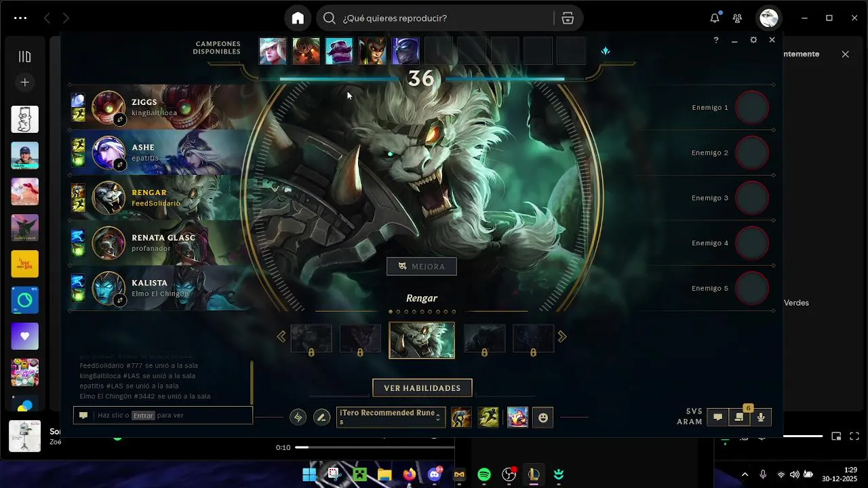Click the Enemigo 3 empty slot

752,198
